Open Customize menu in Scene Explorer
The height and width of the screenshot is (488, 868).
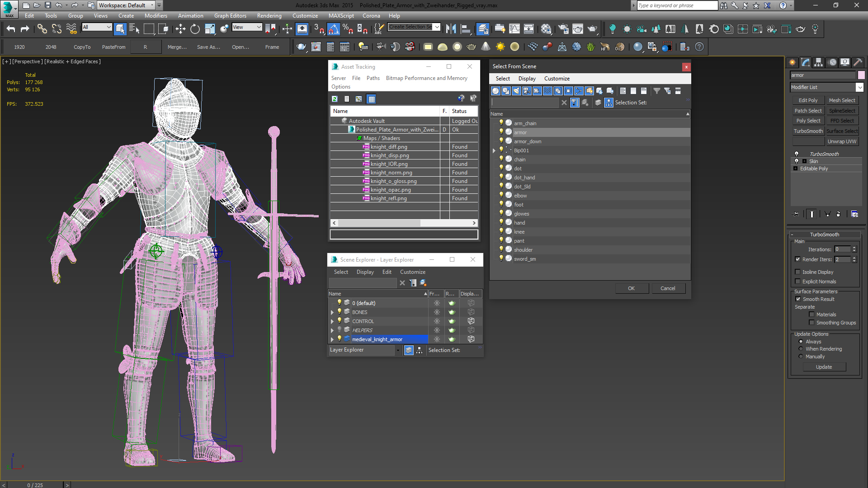(x=412, y=272)
